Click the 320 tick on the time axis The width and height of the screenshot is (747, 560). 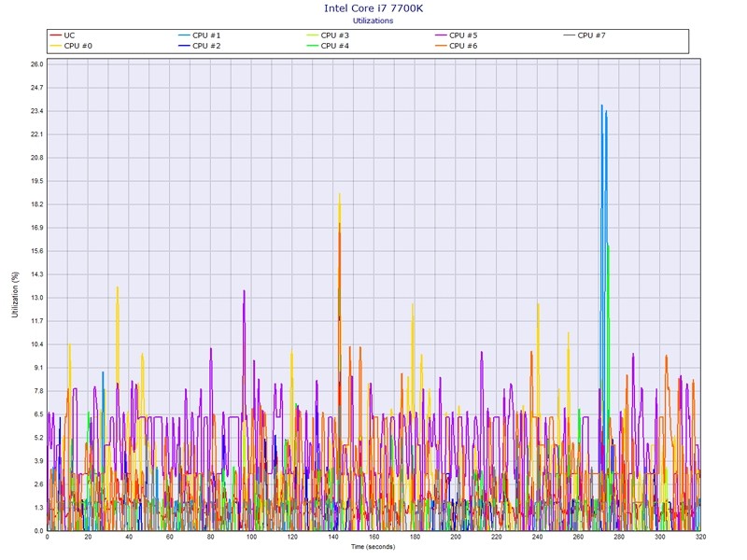[x=700, y=537]
